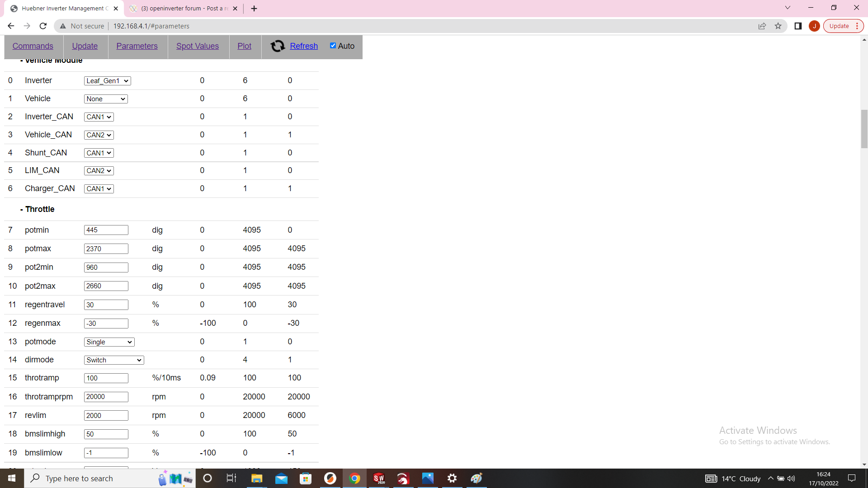
Task: Click the Not secure warning icon
Action: pos(63,26)
